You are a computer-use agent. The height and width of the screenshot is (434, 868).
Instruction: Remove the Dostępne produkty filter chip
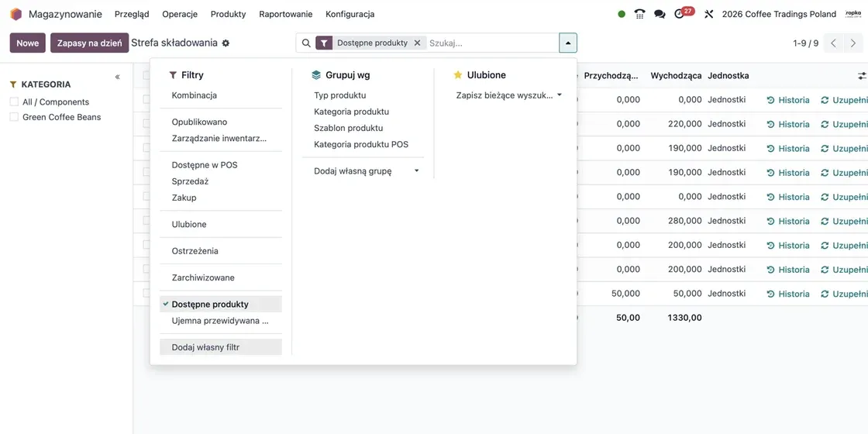418,43
